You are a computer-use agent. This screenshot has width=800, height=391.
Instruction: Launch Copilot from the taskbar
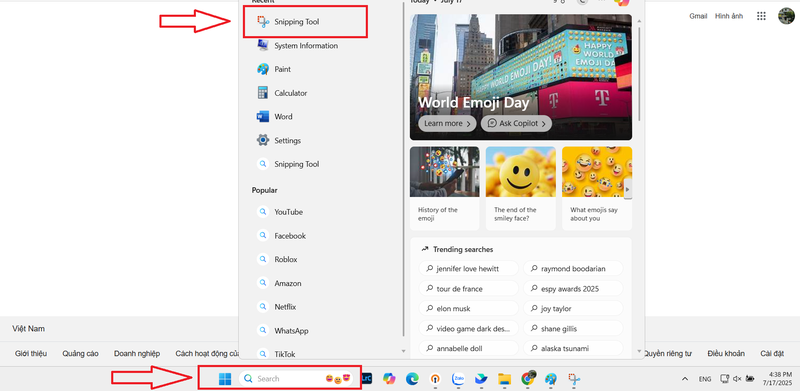[389, 379]
